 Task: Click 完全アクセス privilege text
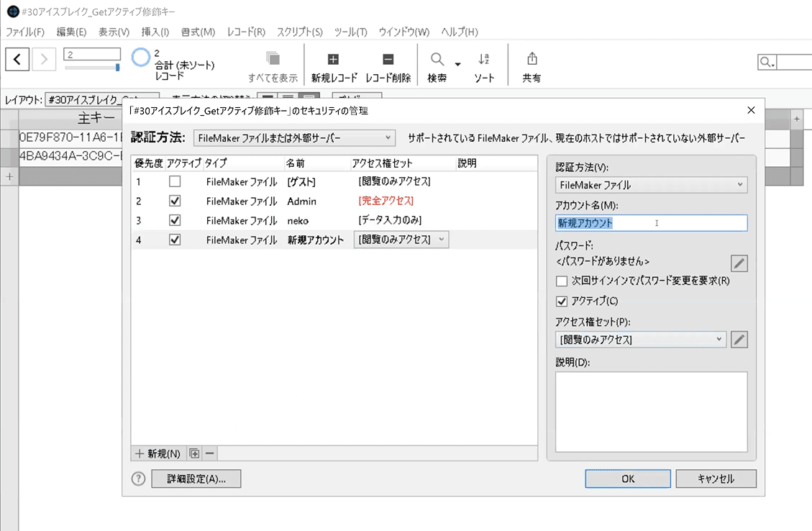(x=386, y=201)
